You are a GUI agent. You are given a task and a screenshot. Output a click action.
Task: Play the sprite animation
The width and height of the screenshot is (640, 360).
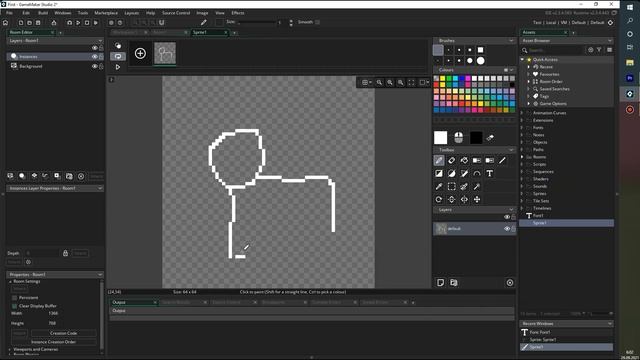pyautogui.click(x=118, y=67)
